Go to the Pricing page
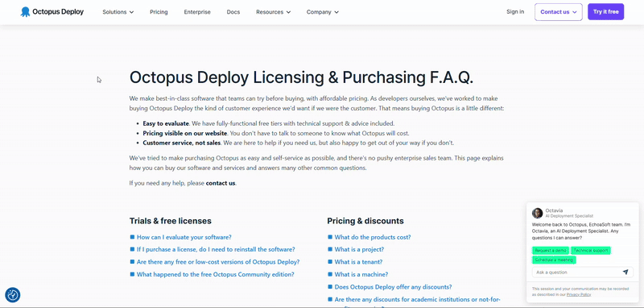 [x=159, y=12]
